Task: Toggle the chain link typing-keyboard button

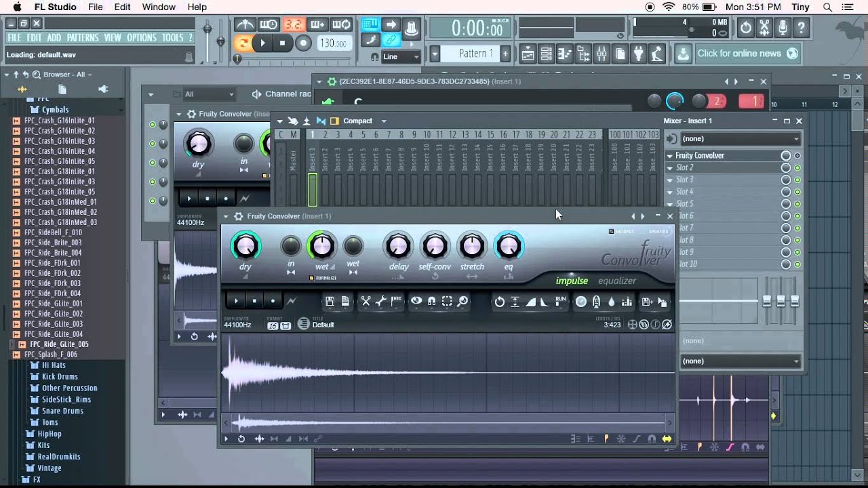Action: 391,41
